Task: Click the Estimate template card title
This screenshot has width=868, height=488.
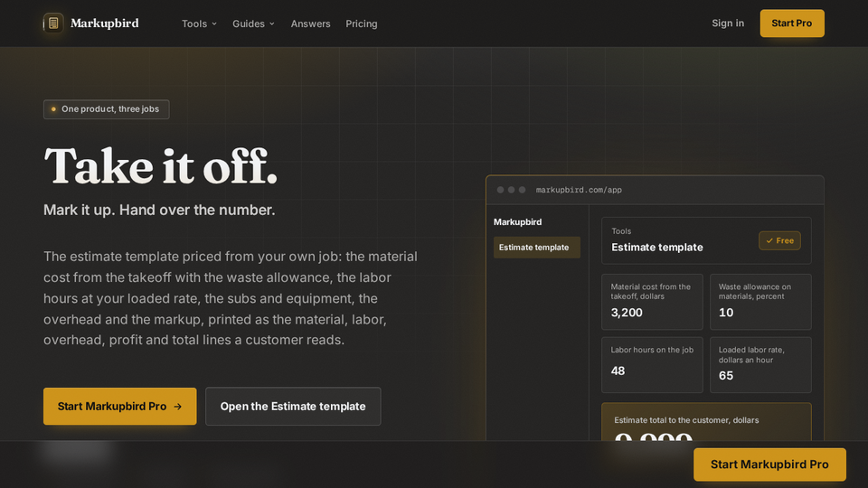Action: [657, 248]
